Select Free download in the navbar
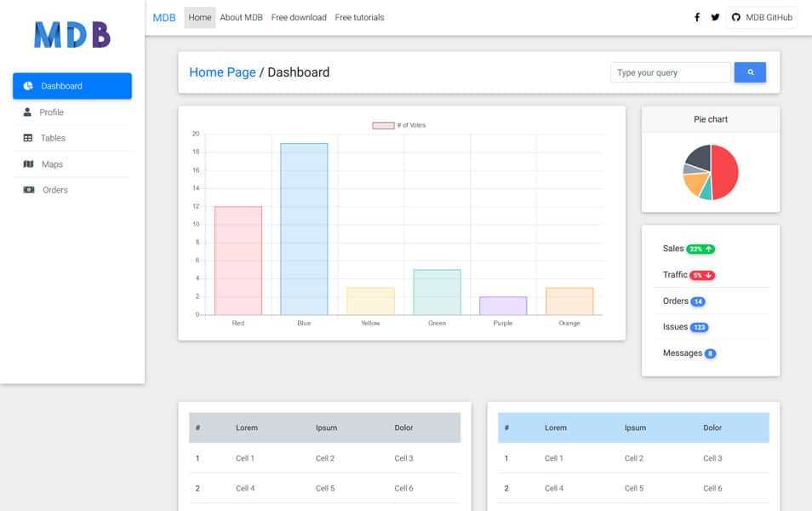Image resolution: width=812 pixels, height=511 pixels. [298, 17]
